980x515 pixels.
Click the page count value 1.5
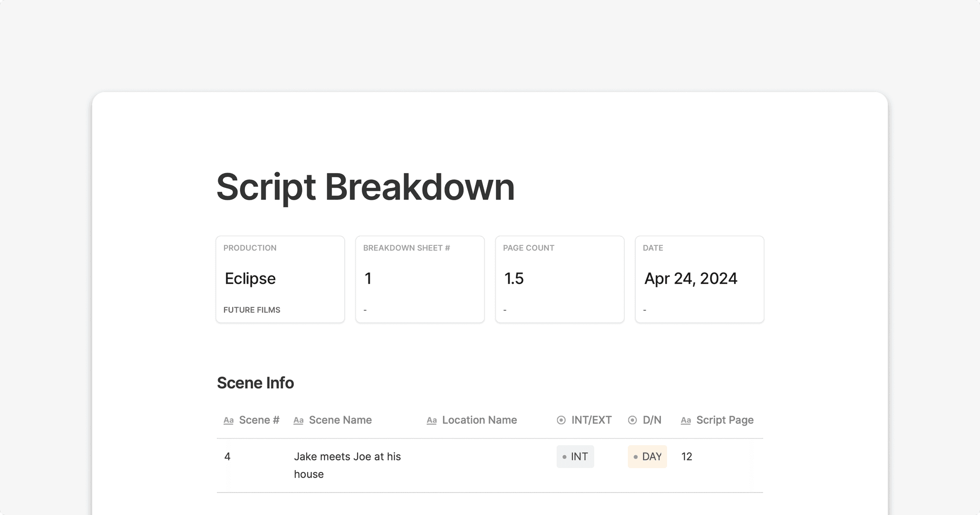513,278
